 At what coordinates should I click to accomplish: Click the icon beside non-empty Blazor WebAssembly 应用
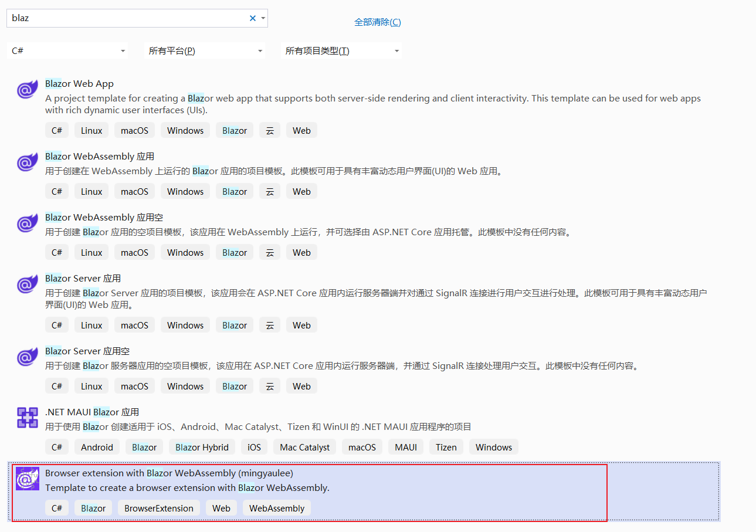[x=28, y=162]
